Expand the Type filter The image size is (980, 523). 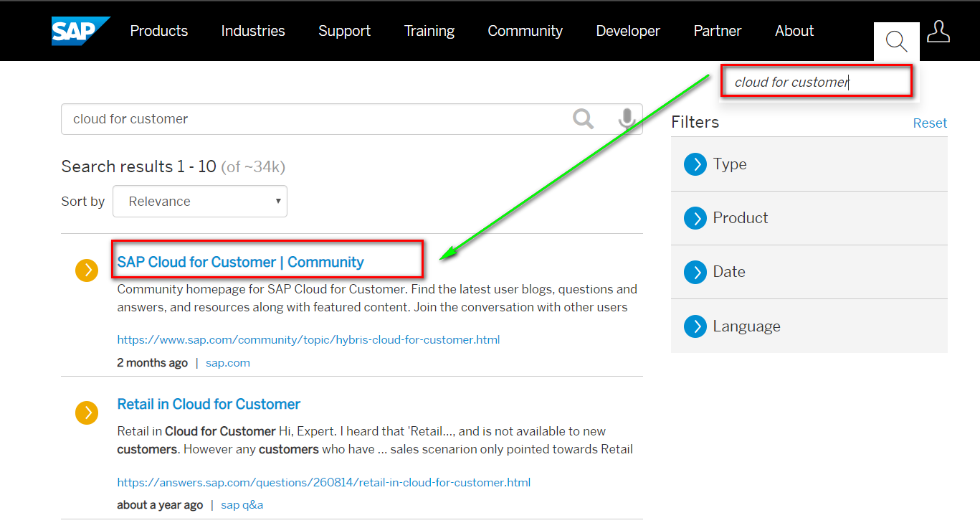pyautogui.click(x=809, y=164)
